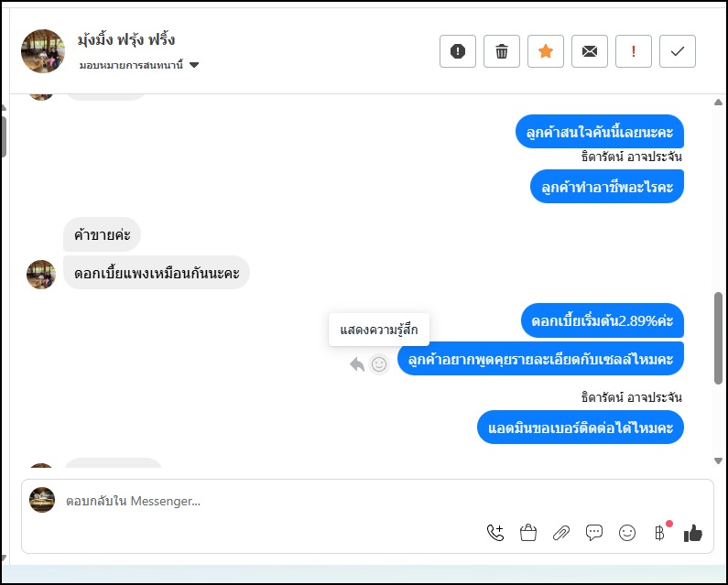Click the chat's vertical scrollbar thumb
The image size is (728, 585).
[718, 337]
